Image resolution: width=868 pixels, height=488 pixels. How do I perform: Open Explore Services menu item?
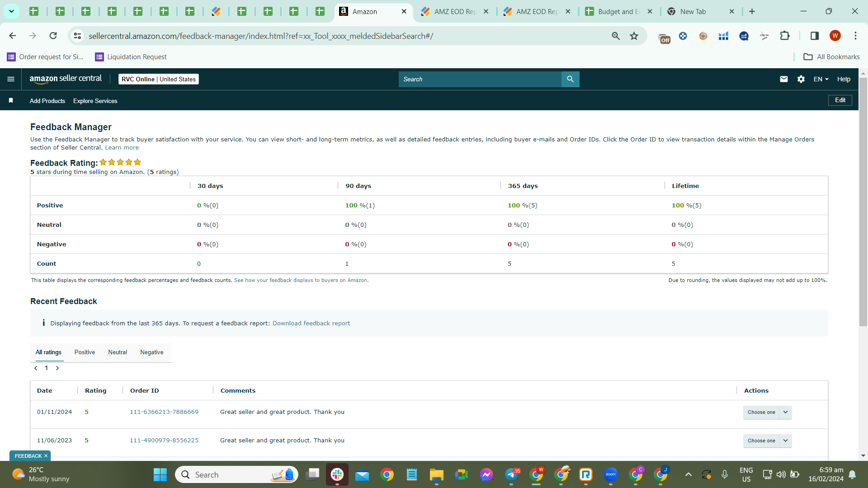[95, 101]
